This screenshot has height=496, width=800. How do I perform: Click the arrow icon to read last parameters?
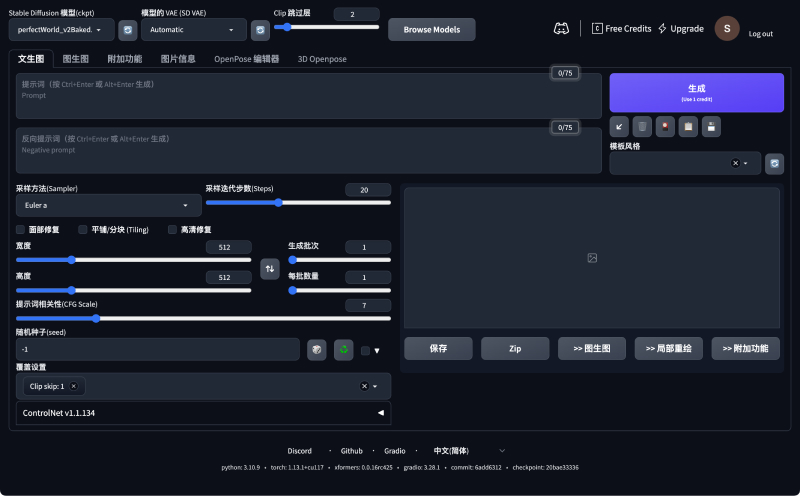(x=620, y=126)
